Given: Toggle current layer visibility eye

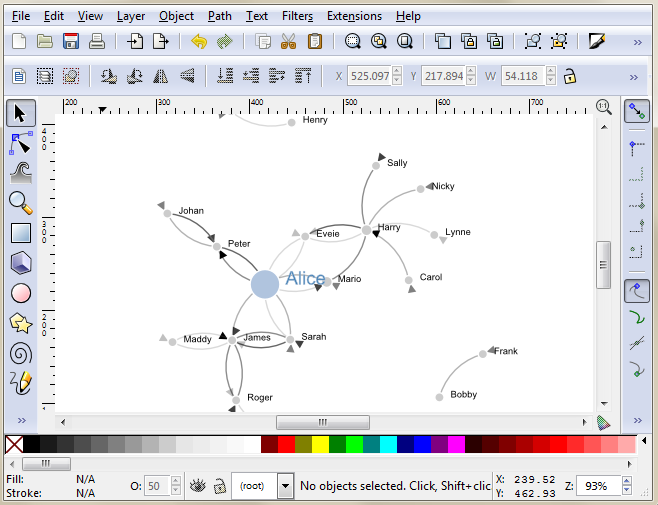Looking at the screenshot, I should coord(197,486).
